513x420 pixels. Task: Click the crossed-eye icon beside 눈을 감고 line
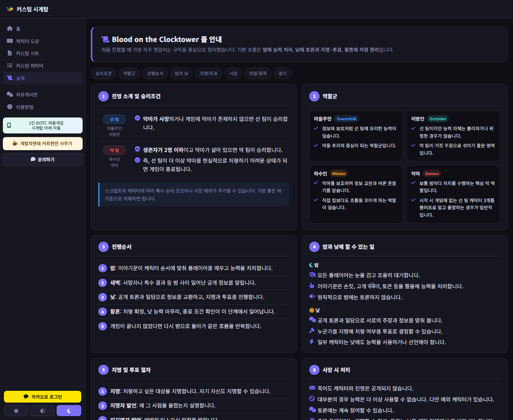click(312, 275)
